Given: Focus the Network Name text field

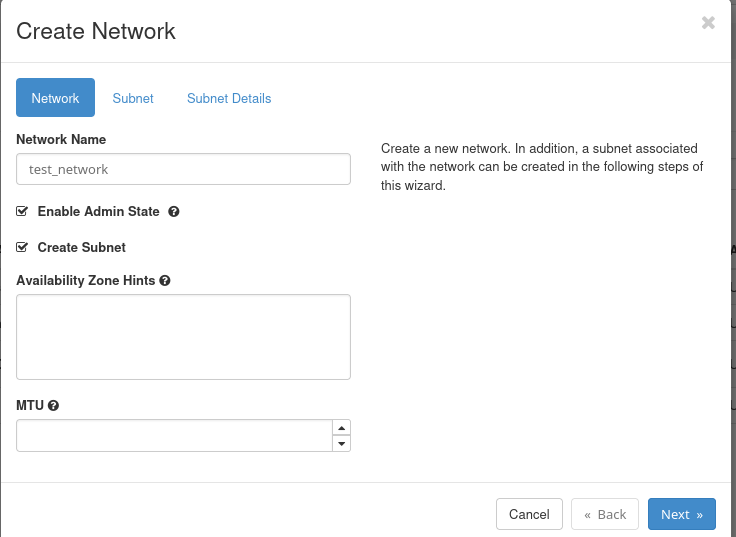Looking at the screenshot, I should click(x=183, y=169).
